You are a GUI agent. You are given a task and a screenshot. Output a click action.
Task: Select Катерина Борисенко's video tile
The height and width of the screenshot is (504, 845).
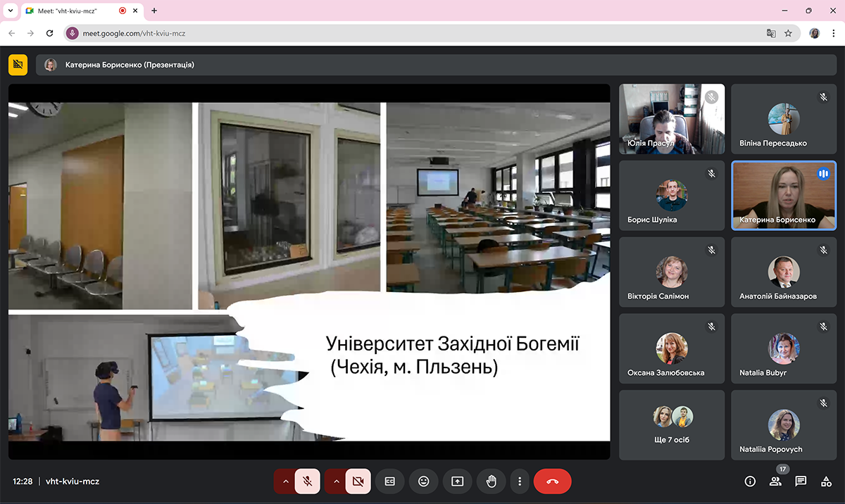click(783, 195)
